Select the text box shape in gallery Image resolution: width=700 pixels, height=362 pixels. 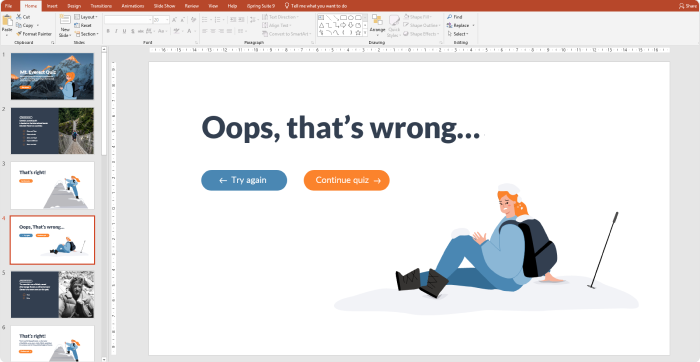(321, 17)
